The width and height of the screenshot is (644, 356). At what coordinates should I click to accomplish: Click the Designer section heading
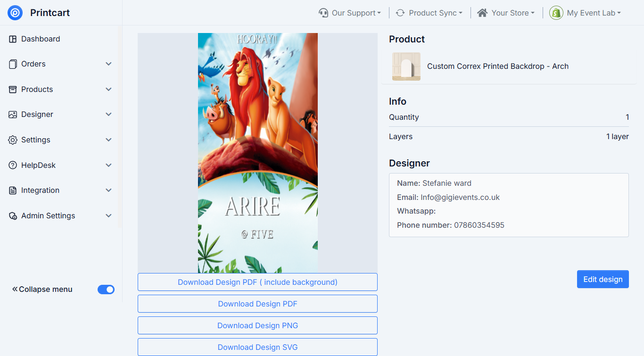click(409, 164)
